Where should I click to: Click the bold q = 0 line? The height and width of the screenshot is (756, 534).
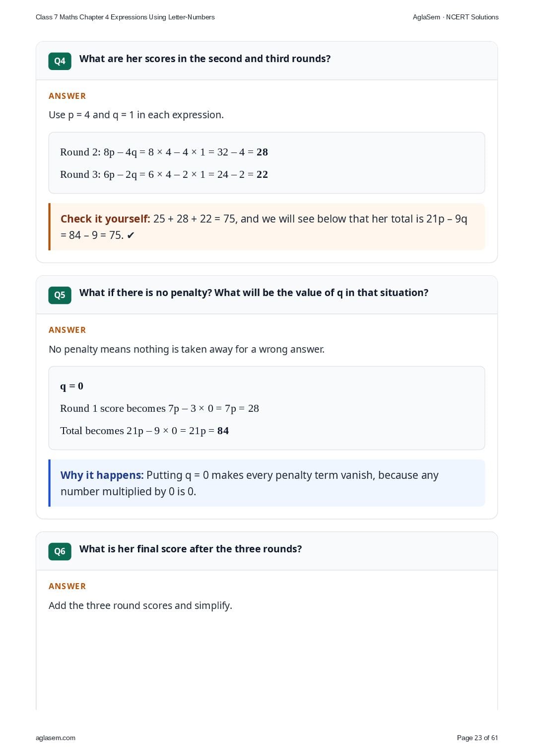71,386
